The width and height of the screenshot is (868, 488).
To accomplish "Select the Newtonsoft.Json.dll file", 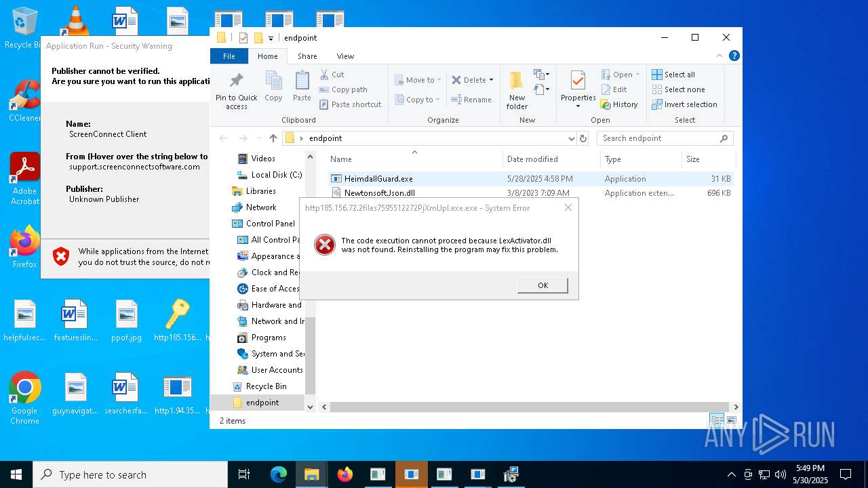I will [379, 193].
